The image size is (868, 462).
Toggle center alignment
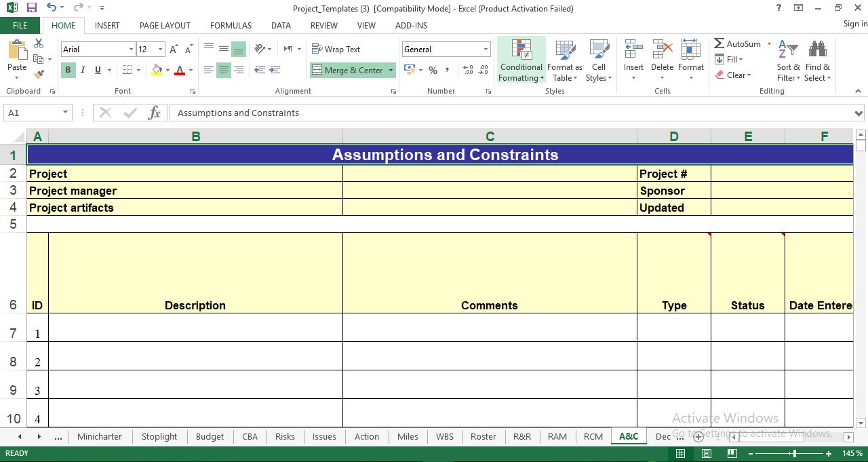224,70
